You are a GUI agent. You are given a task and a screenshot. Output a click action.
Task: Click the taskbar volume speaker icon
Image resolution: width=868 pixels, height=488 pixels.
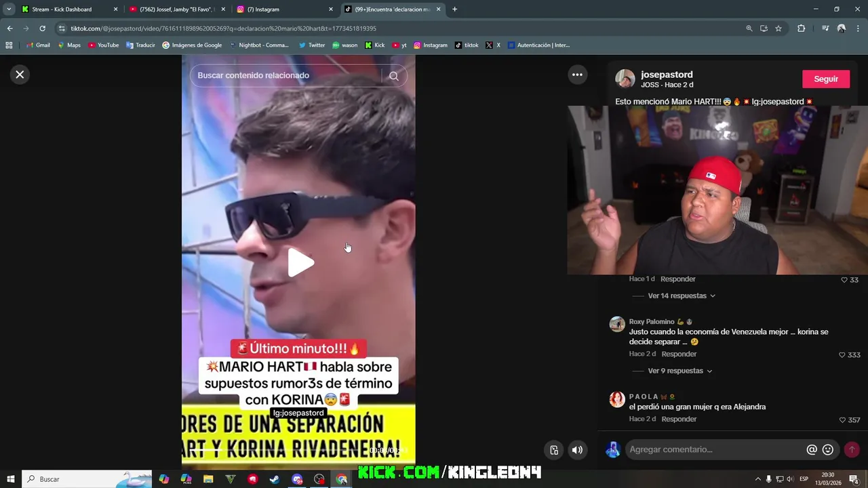point(790,479)
